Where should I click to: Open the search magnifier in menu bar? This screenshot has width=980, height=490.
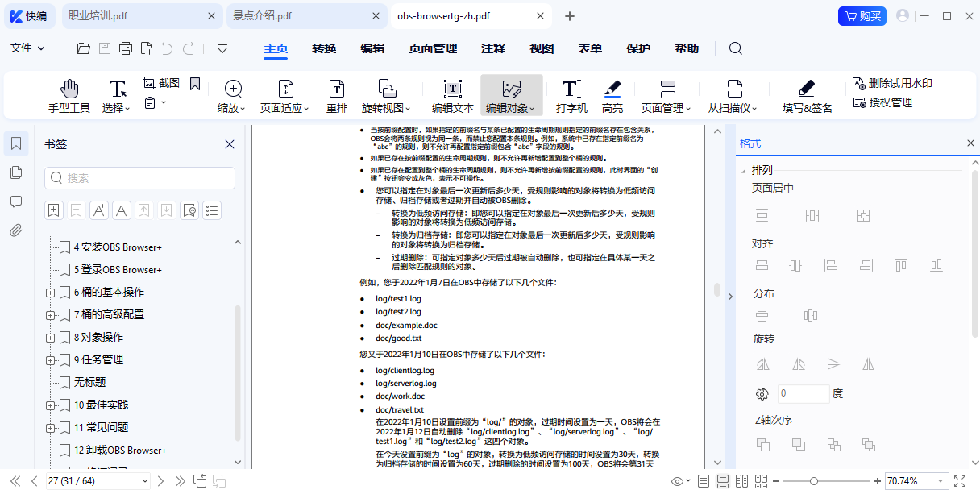point(735,48)
